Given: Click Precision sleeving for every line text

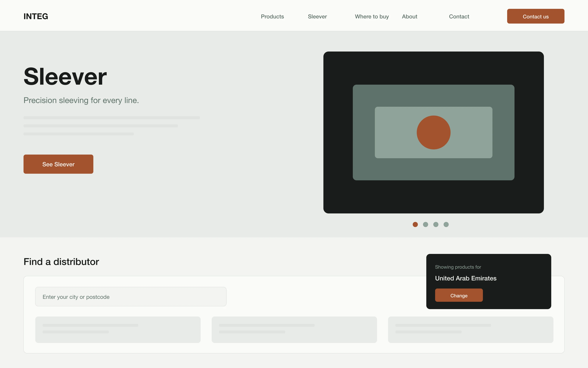Looking at the screenshot, I should 81,100.
